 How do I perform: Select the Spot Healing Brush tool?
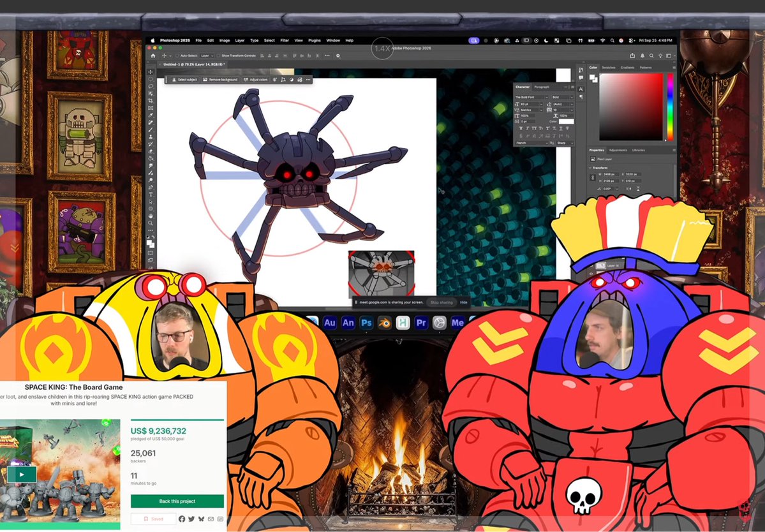(151, 122)
